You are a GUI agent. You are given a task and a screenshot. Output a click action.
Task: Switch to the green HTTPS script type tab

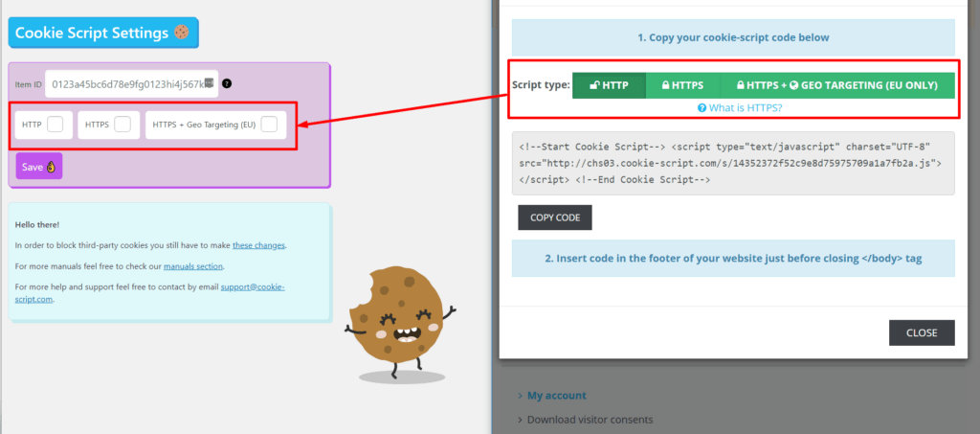(682, 85)
